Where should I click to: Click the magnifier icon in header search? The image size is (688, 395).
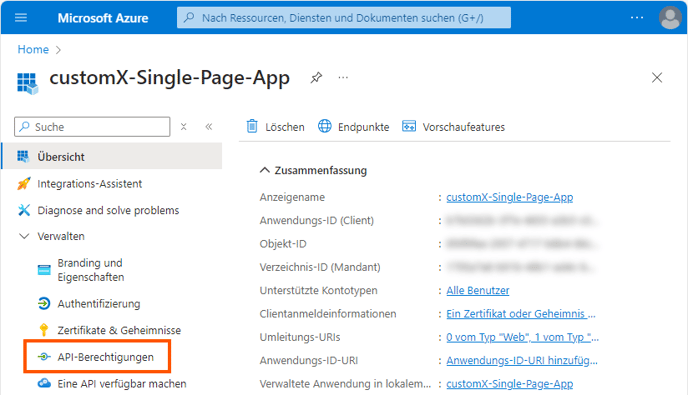click(189, 18)
